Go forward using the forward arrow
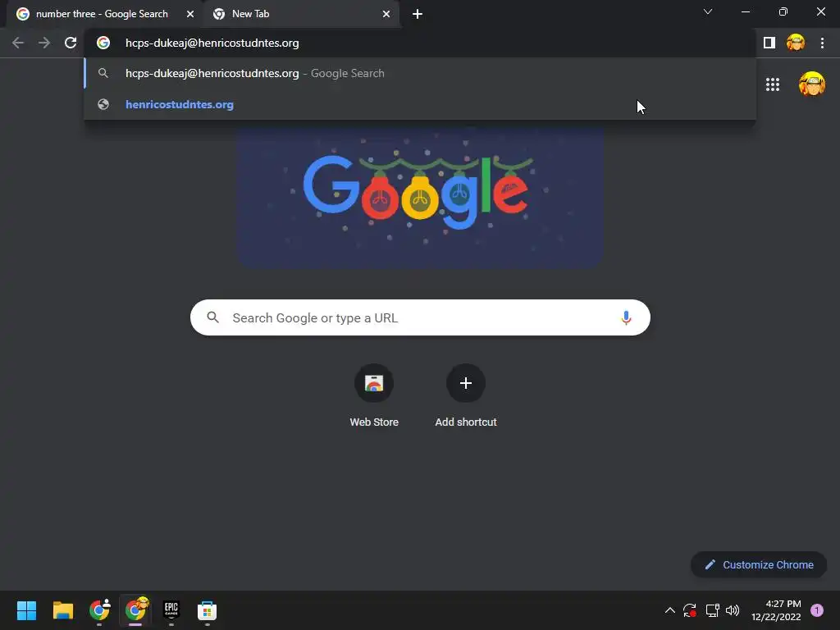The image size is (840, 630). [x=44, y=43]
